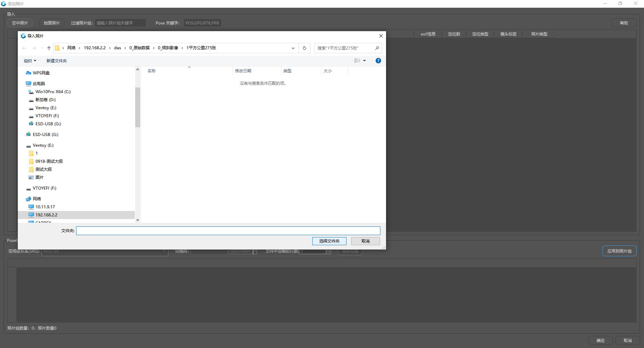Open the recent locations dropdown arrow

coord(42,48)
